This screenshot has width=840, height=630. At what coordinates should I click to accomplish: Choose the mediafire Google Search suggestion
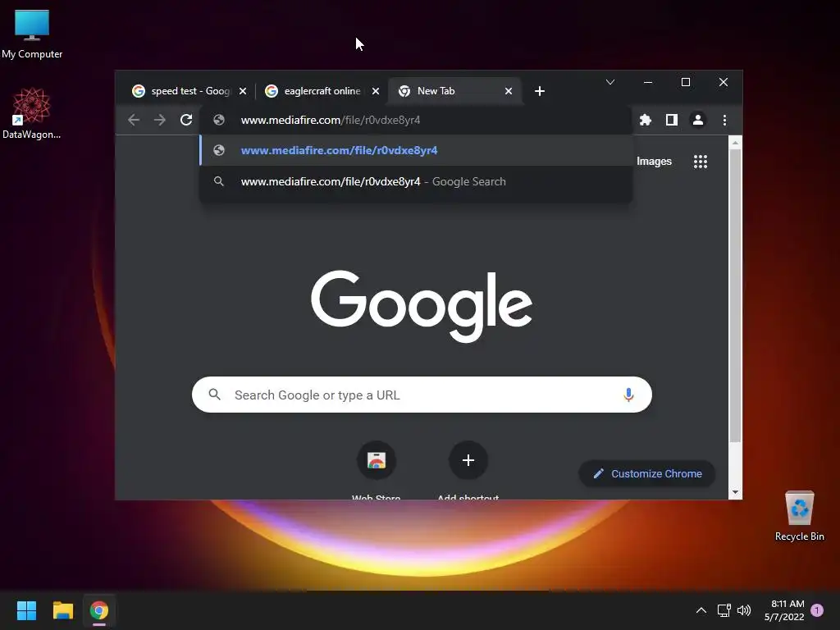click(416, 181)
